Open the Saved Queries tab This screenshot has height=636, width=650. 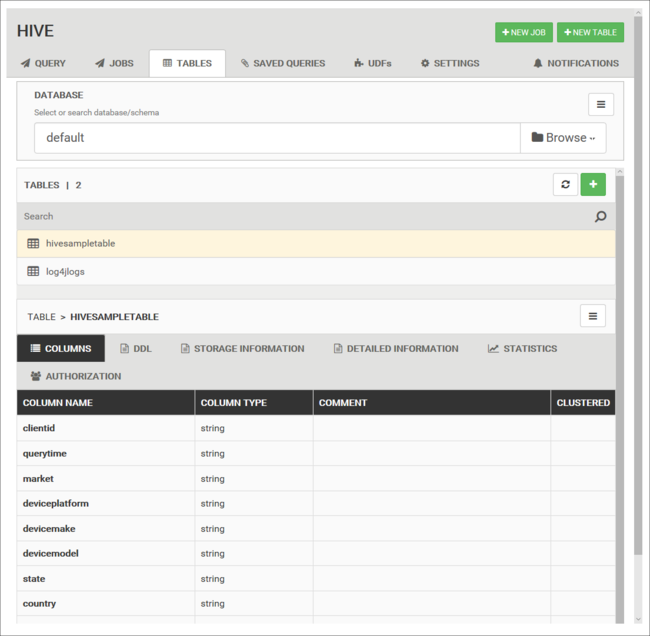point(283,63)
